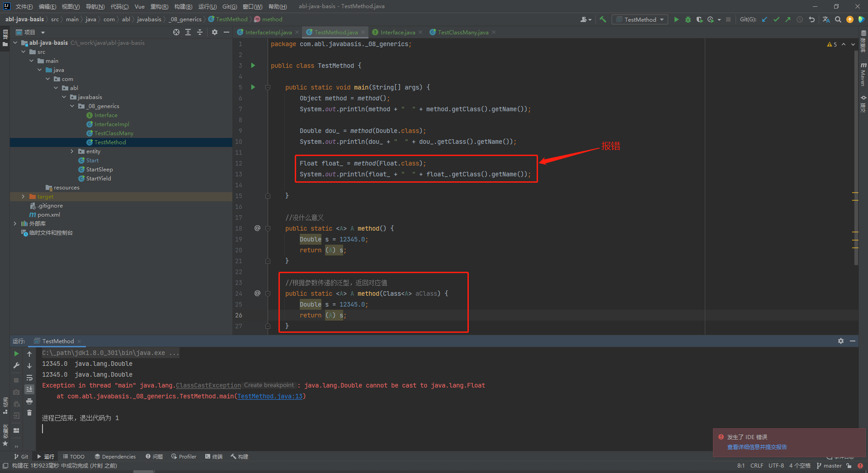868x473 pixels.
Task: Toggle the 终端 terminal tool window
Action: [x=214, y=457]
